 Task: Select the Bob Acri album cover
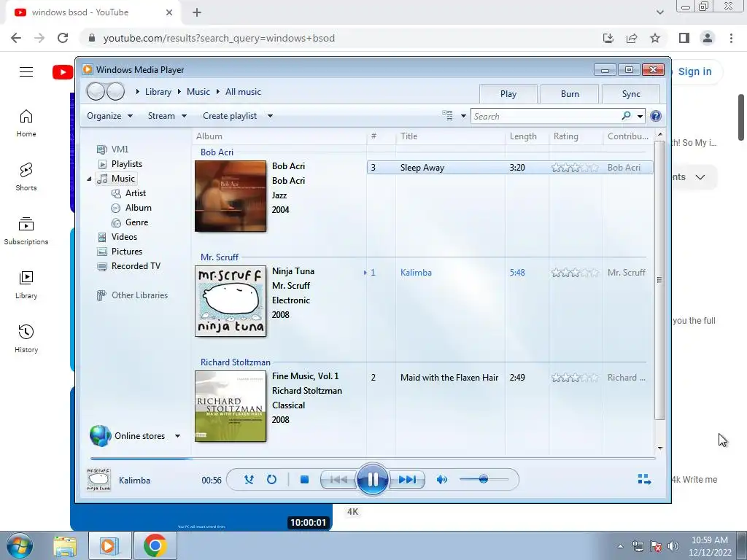tap(231, 196)
